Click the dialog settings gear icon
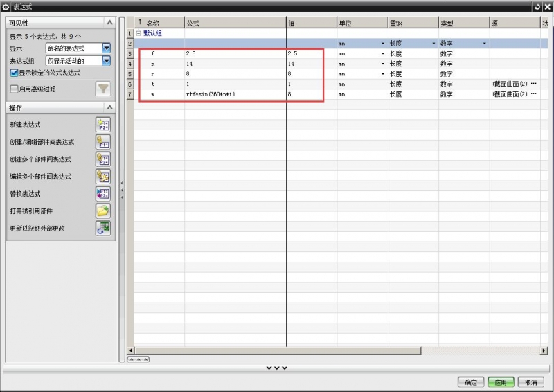 pos(6,7)
